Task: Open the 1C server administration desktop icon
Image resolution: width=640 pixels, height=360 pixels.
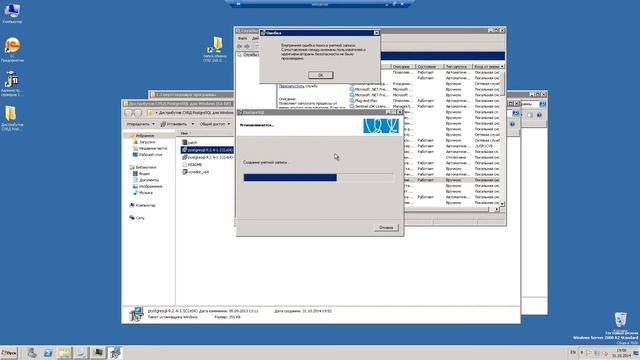Action: coord(12,84)
